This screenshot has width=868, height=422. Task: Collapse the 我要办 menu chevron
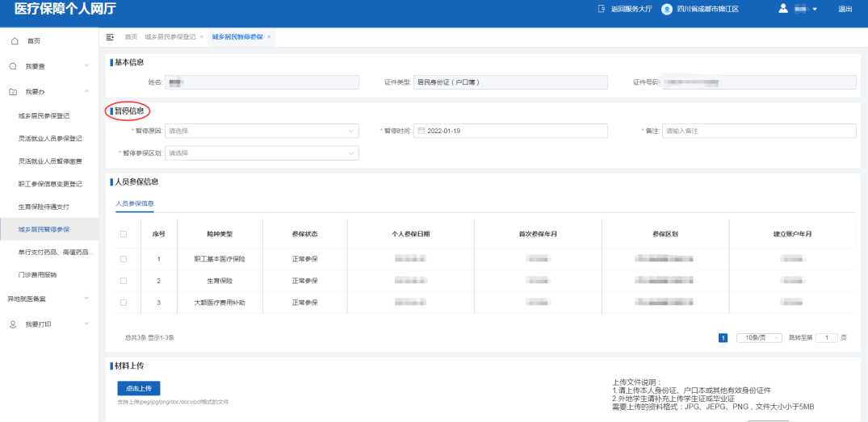coord(86,91)
